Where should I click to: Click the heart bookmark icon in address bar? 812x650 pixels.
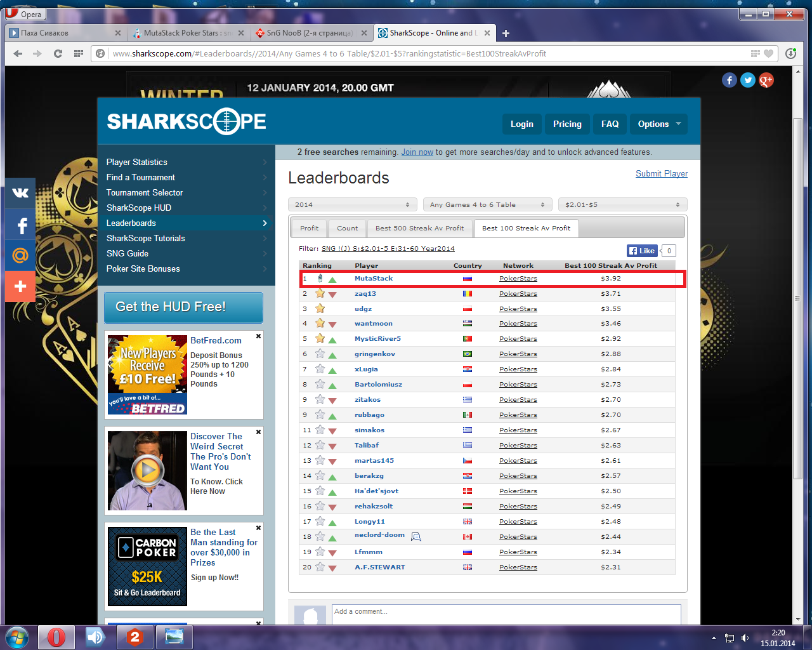pos(768,53)
